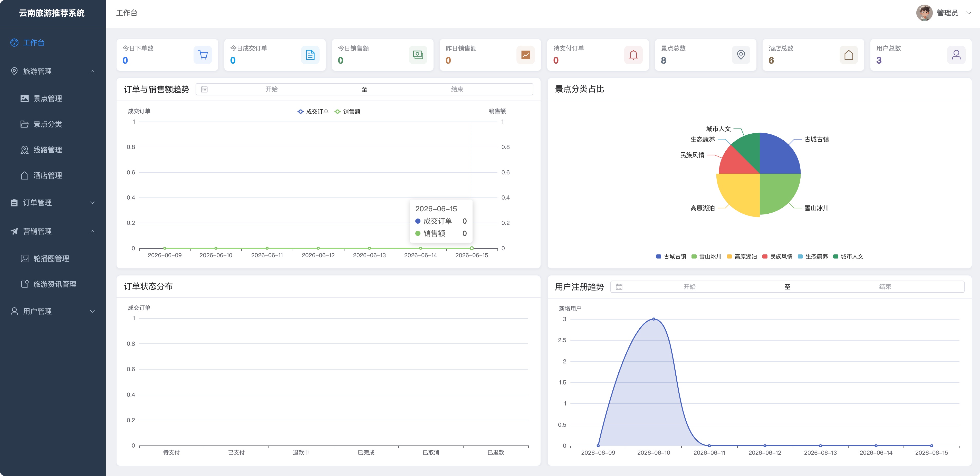Open the 管理员 account dropdown arrow
This screenshot has height=476, width=980.
968,13
